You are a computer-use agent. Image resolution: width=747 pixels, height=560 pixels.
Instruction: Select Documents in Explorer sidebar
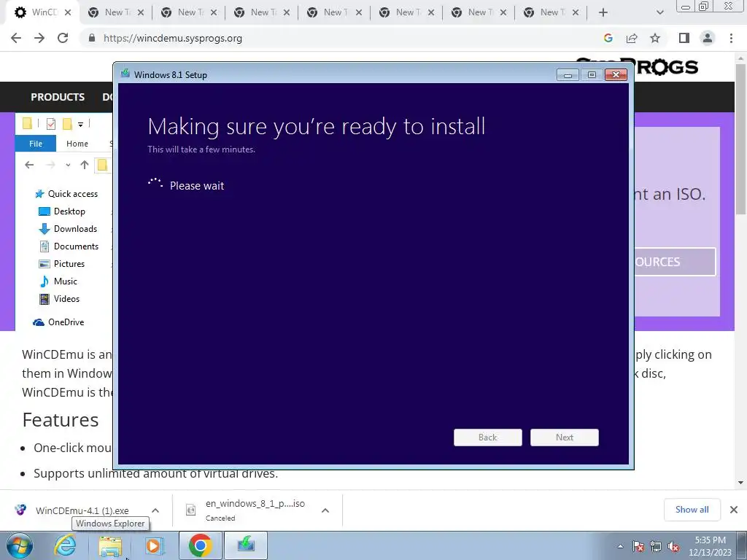point(69,246)
